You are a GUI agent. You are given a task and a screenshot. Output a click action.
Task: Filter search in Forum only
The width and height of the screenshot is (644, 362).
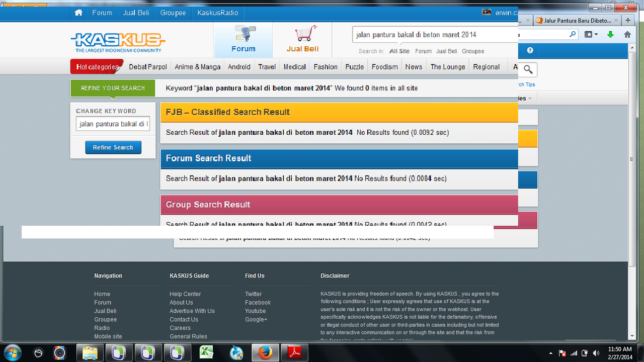coord(424,51)
